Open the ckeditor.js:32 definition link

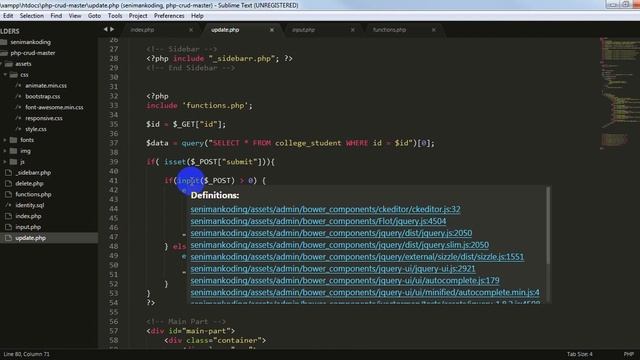[325, 209]
